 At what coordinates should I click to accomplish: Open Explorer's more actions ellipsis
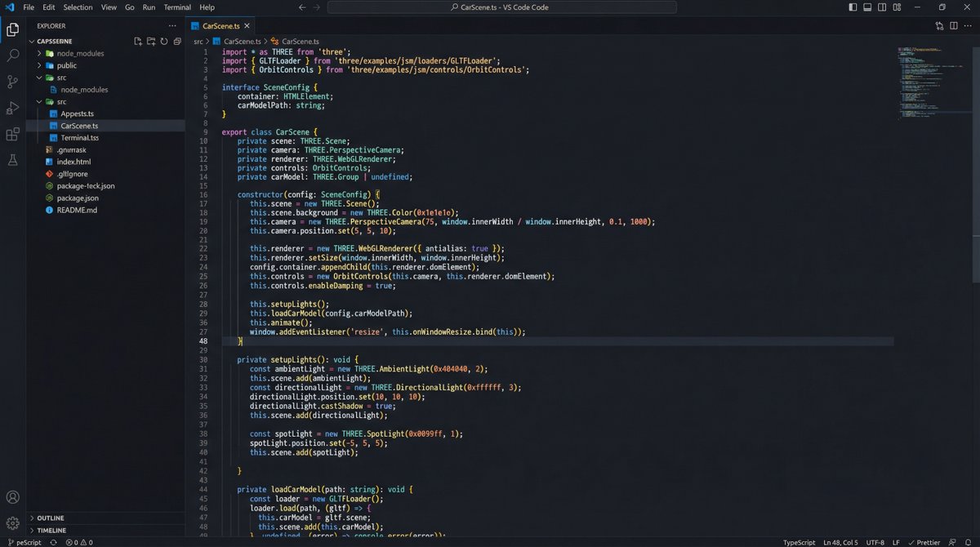click(x=171, y=25)
